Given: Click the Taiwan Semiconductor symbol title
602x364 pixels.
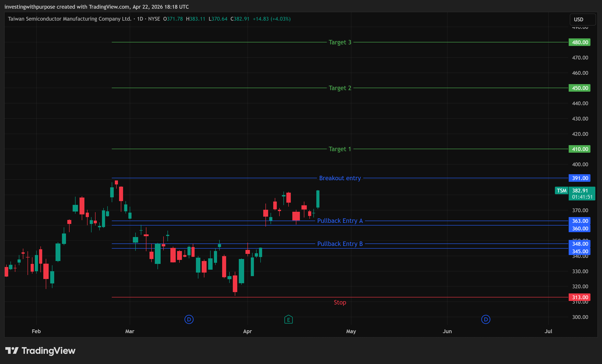Looking at the screenshot, I should 70,19.
